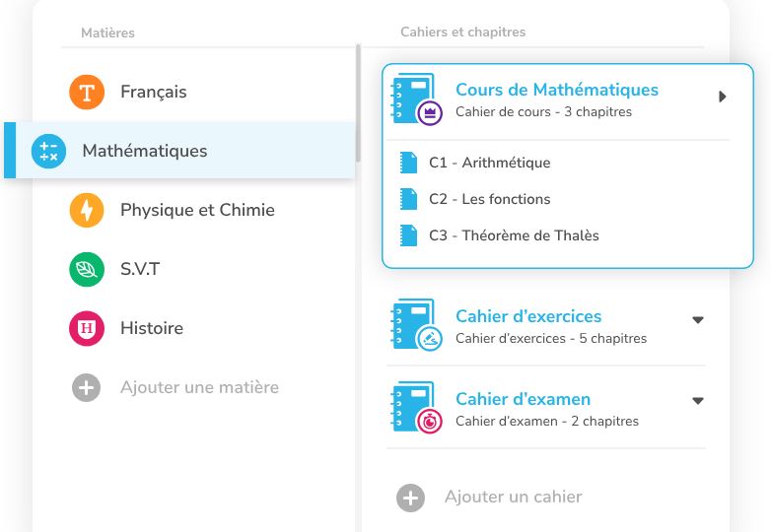Open chapter C2 - Les fonctions
771x532 pixels.
(x=489, y=199)
